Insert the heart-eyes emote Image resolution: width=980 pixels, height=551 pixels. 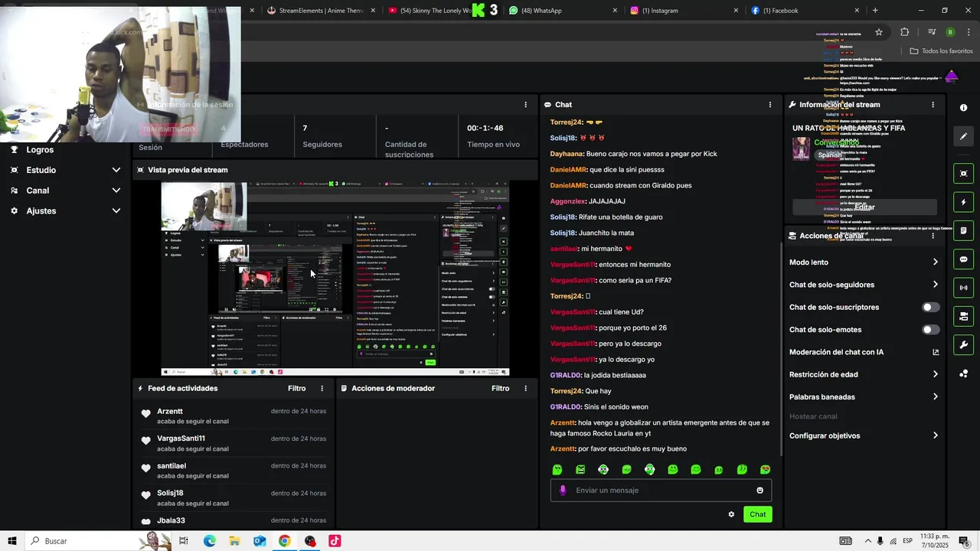click(765, 470)
